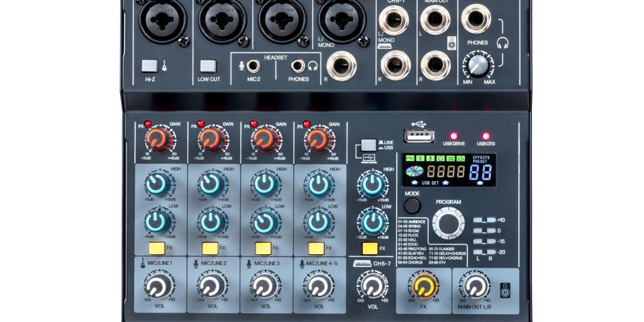Click the CH6-7 VOL knob
Viewport: 644px width, 322px height.
click(372, 286)
